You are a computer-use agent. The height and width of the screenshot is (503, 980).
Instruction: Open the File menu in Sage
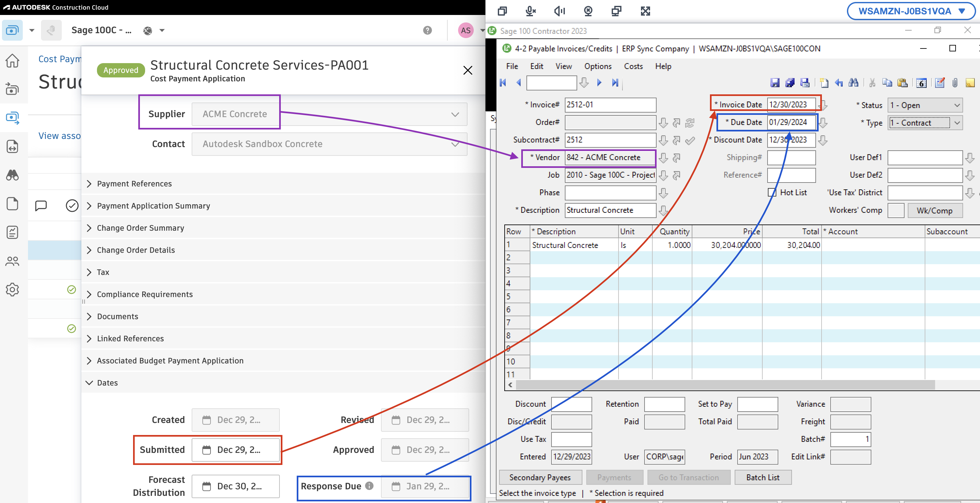coord(512,66)
